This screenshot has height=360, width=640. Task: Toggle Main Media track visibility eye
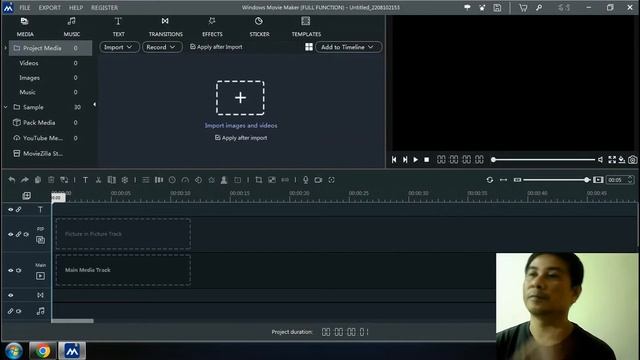tap(11, 270)
